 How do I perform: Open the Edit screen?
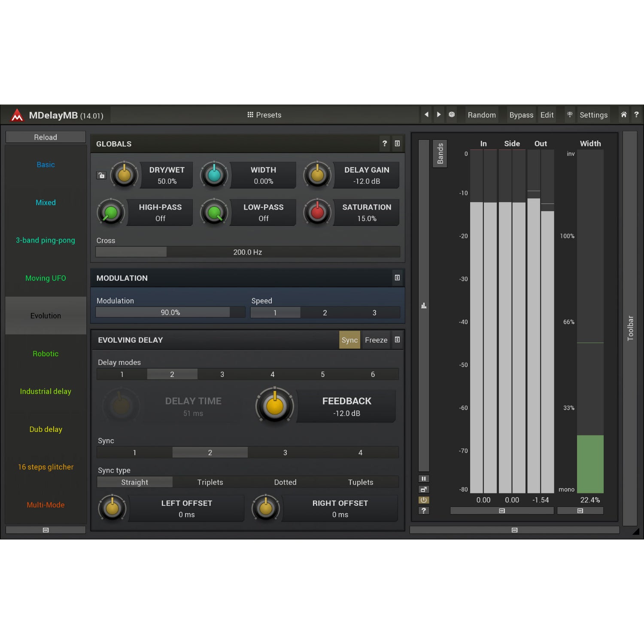547,115
